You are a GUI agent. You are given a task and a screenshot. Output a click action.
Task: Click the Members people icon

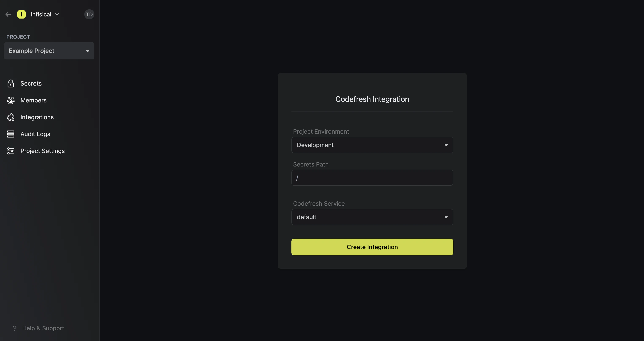(11, 100)
